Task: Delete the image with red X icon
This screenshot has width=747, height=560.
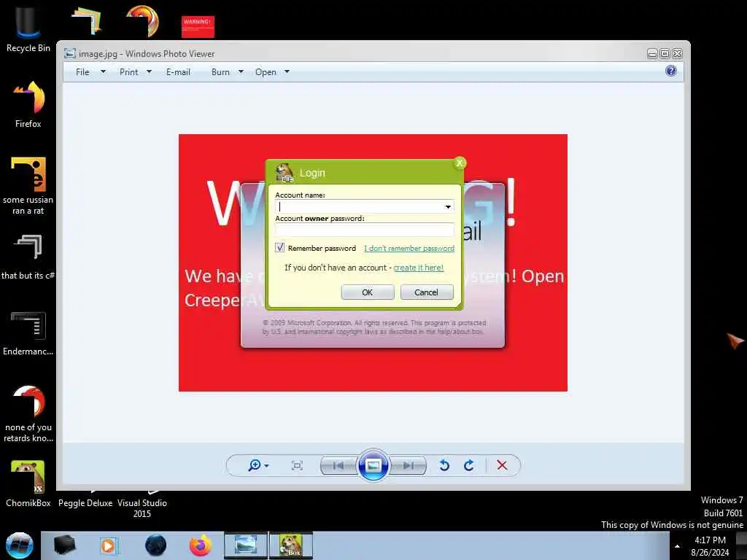Action: [502, 465]
